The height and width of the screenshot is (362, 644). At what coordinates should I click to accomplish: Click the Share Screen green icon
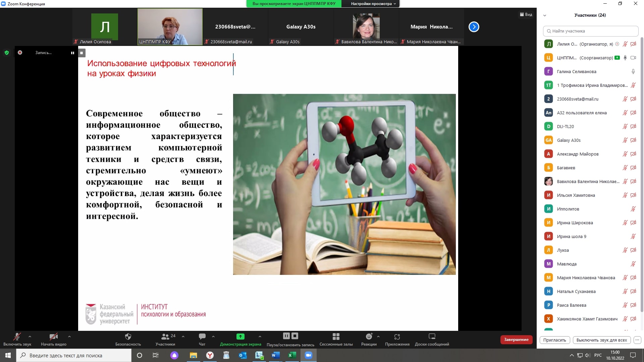[x=240, y=337]
